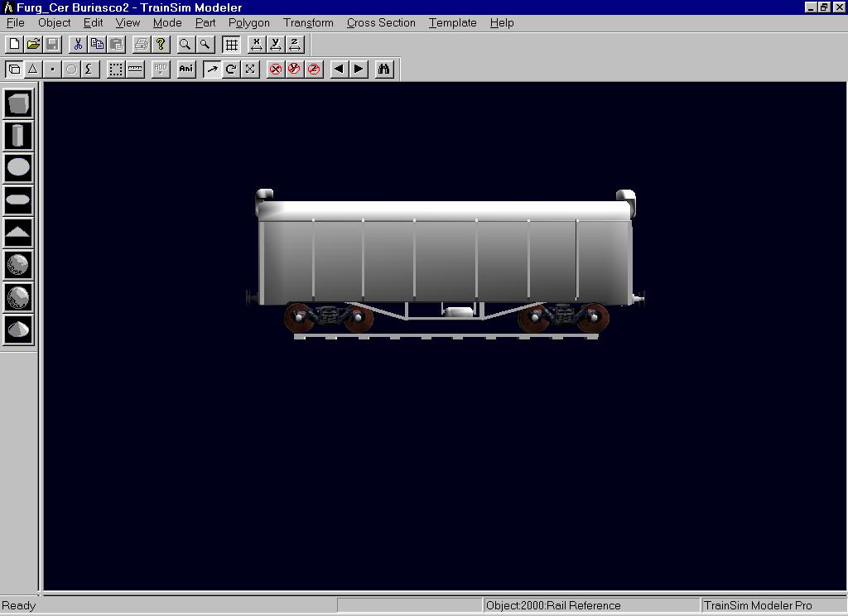Open the Ani animation tool
This screenshot has height=616, width=848.
186,69
